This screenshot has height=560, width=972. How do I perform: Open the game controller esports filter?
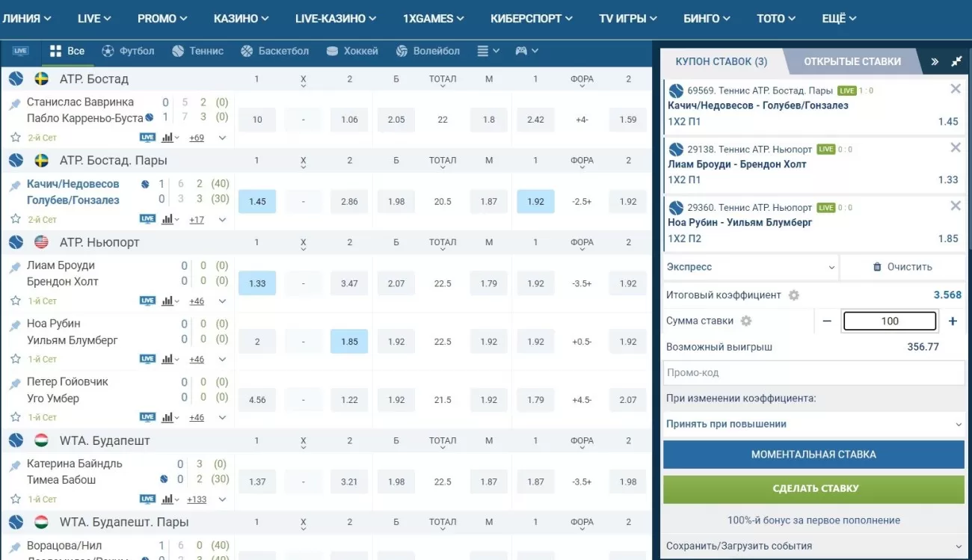tap(522, 51)
